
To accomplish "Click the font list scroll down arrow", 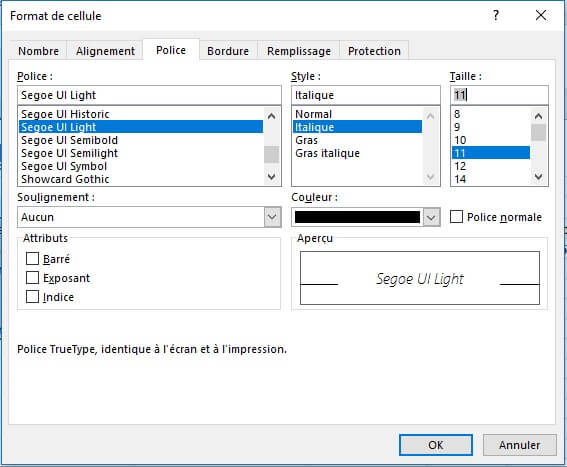I will (x=272, y=177).
